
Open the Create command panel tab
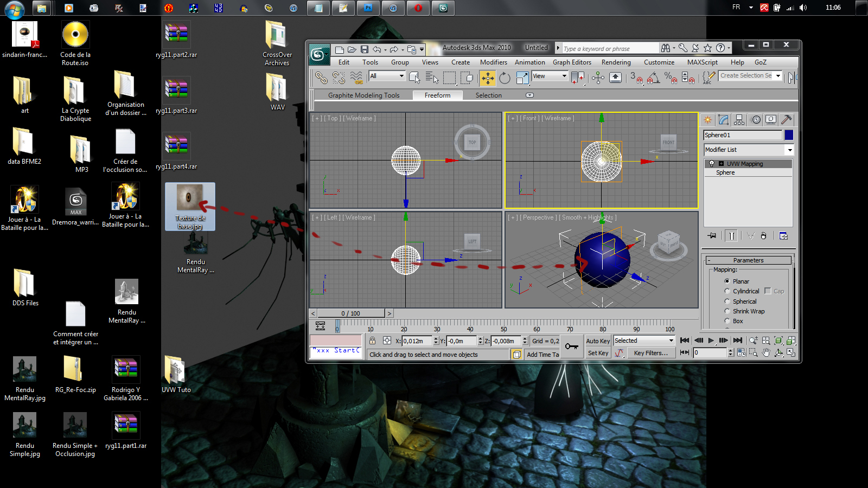pos(707,119)
